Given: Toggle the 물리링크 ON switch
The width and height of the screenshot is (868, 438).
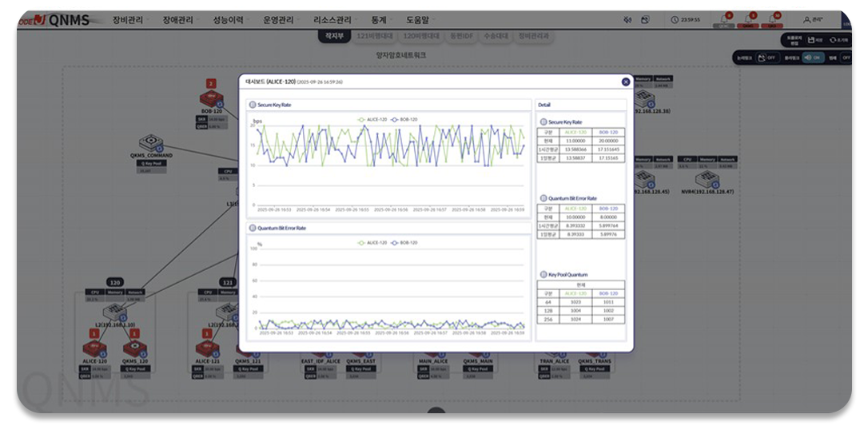Looking at the screenshot, I should [813, 58].
